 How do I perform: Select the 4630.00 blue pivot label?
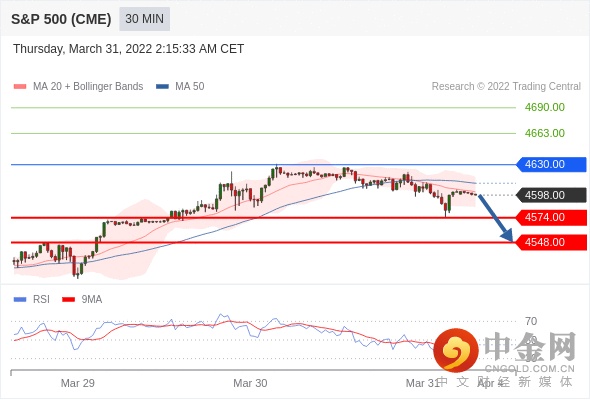(551, 164)
